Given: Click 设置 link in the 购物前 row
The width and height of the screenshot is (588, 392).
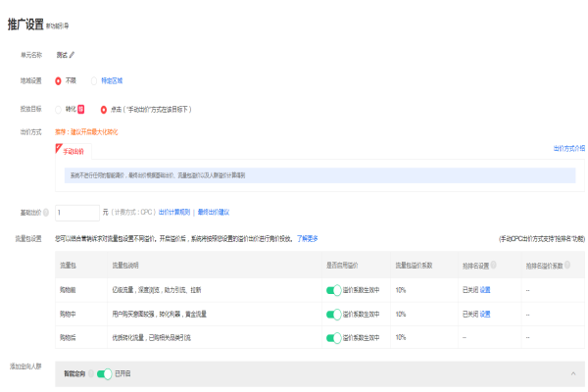Looking at the screenshot, I should 484,289.
